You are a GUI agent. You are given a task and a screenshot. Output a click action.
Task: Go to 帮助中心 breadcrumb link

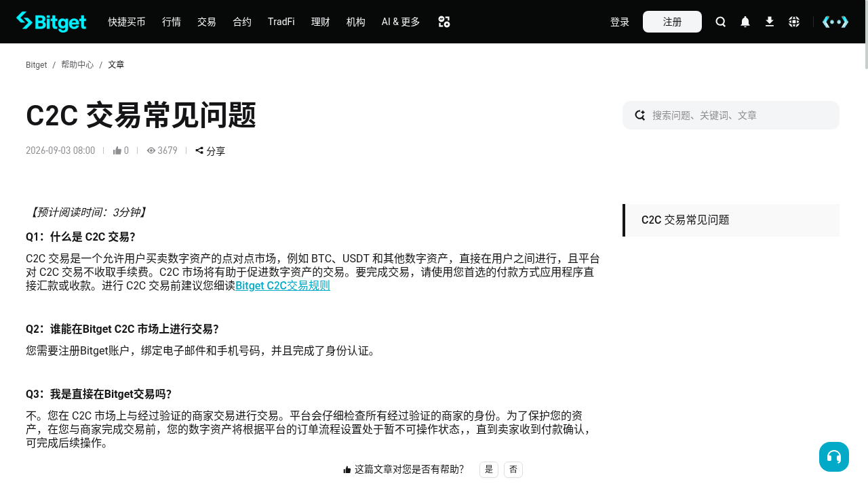coord(77,65)
